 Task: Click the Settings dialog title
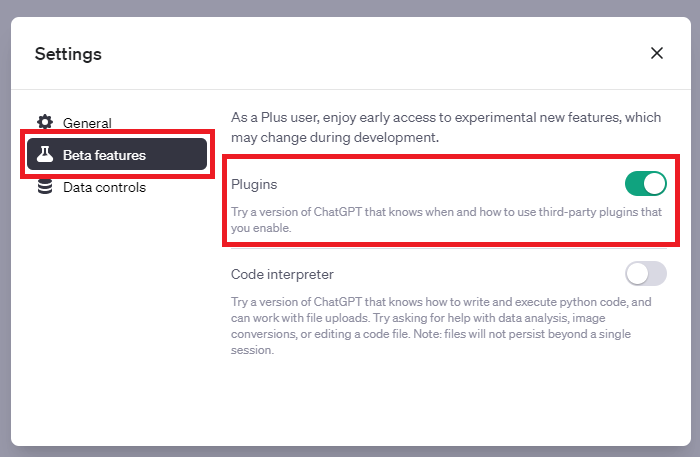68,53
